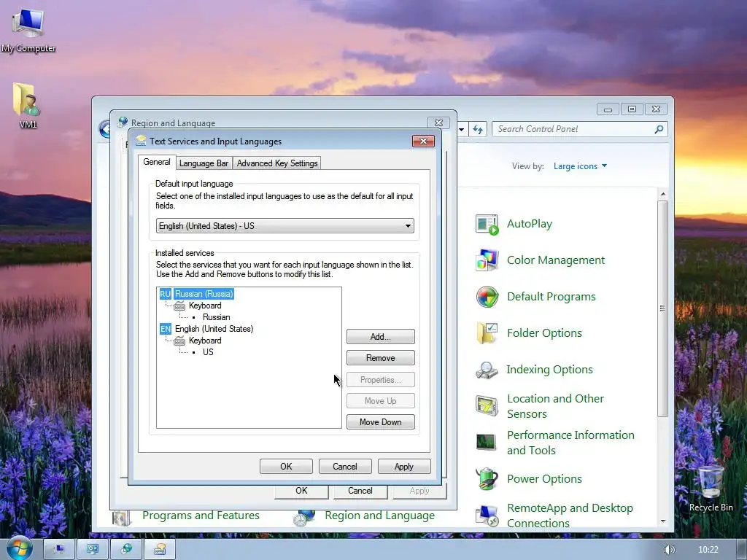Switch to the Language Bar tab
This screenshot has height=560, width=747.
tap(204, 163)
